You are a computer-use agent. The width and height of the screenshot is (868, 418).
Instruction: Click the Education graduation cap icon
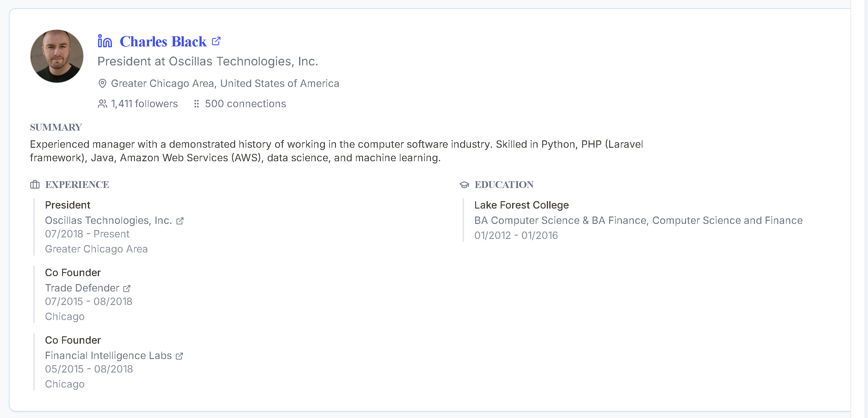[464, 185]
